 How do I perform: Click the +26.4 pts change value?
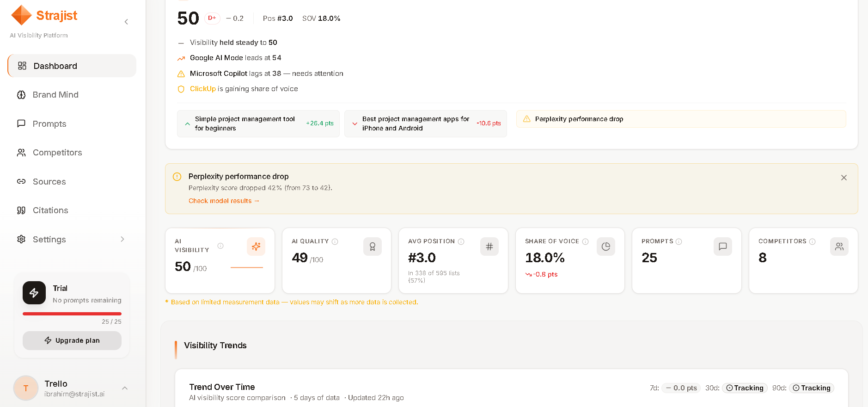(x=320, y=123)
